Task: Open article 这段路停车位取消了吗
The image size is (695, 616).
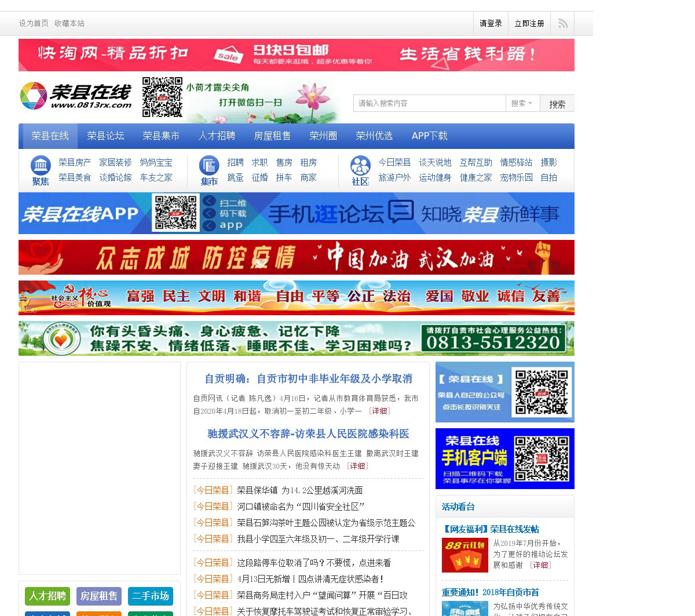Action: coord(313,563)
